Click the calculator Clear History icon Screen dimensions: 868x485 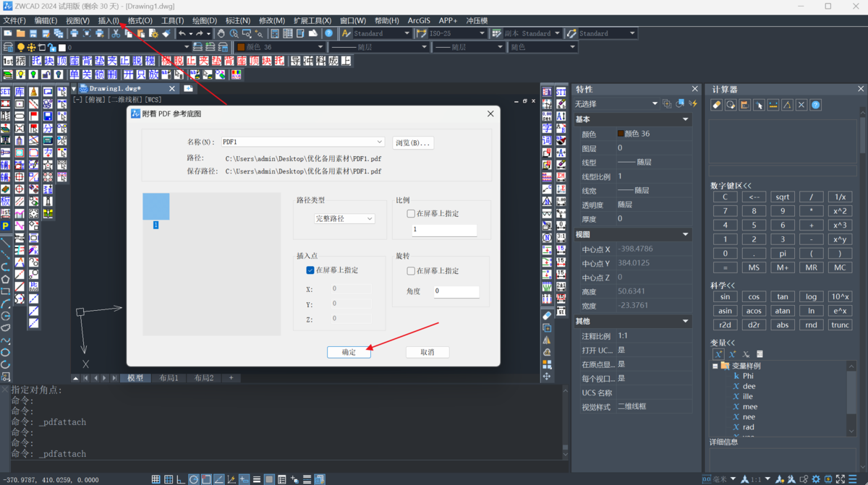(x=731, y=105)
